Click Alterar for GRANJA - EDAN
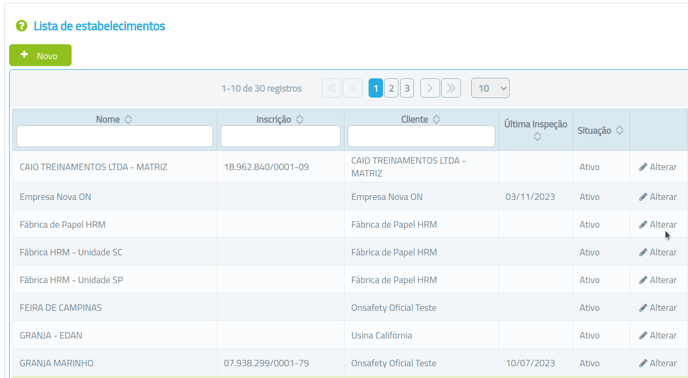Screen dimensions: 688x378 click(658, 335)
